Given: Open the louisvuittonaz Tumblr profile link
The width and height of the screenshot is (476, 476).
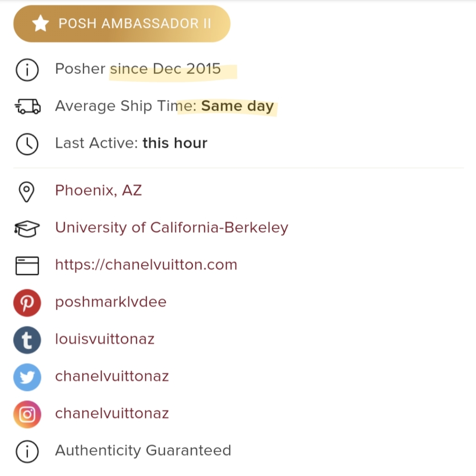Looking at the screenshot, I should coord(105,339).
